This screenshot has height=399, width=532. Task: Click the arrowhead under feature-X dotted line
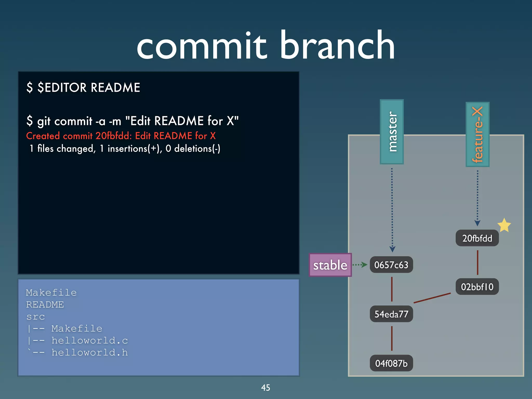pyautogui.click(x=477, y=223)
